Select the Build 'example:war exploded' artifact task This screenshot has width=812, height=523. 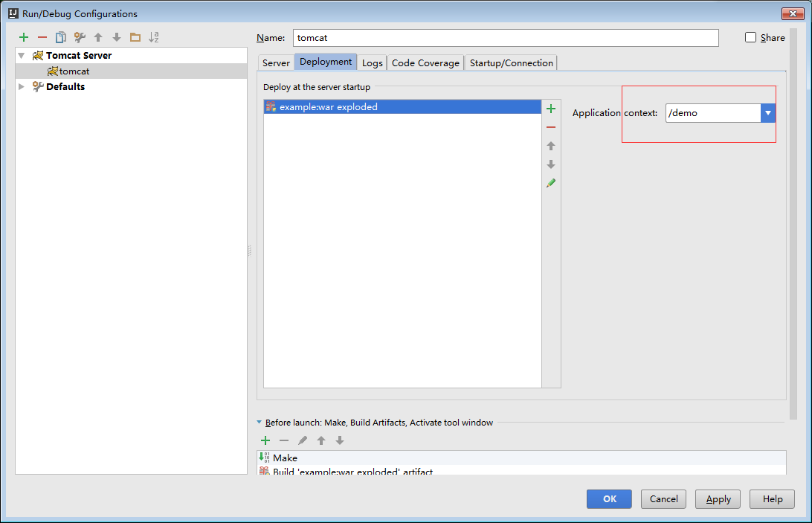pos(522,470)
